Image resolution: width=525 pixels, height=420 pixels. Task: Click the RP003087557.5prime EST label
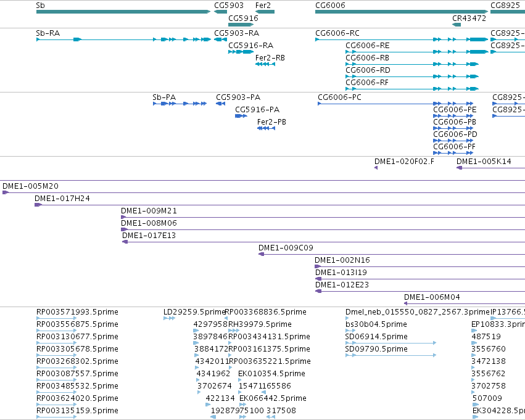[77, 374]
